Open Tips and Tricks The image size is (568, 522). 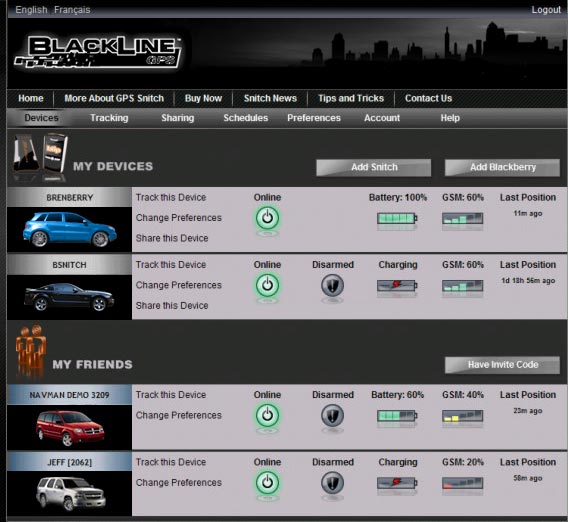click(351, 98)
